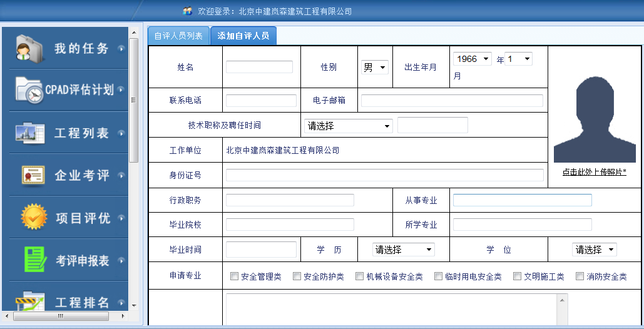
Task: Enable the 机械设备安全类 checkbox
Action: [360, 276]
